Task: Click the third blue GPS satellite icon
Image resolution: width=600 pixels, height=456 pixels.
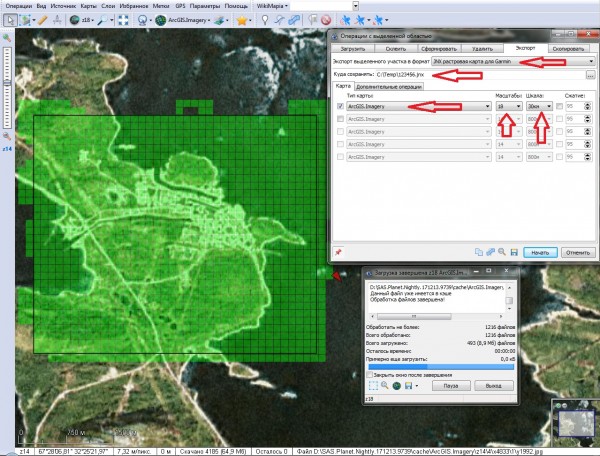Action: [x=378, y=20]
